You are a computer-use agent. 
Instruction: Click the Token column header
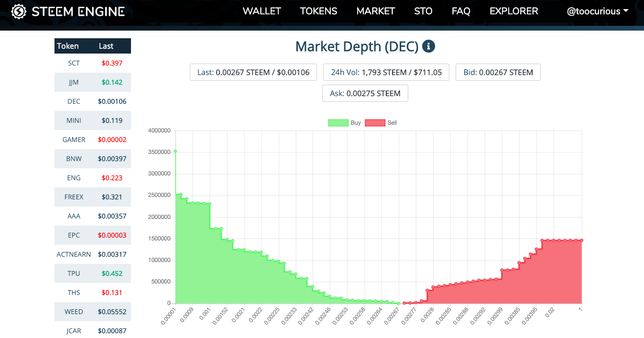pos(68,46)
